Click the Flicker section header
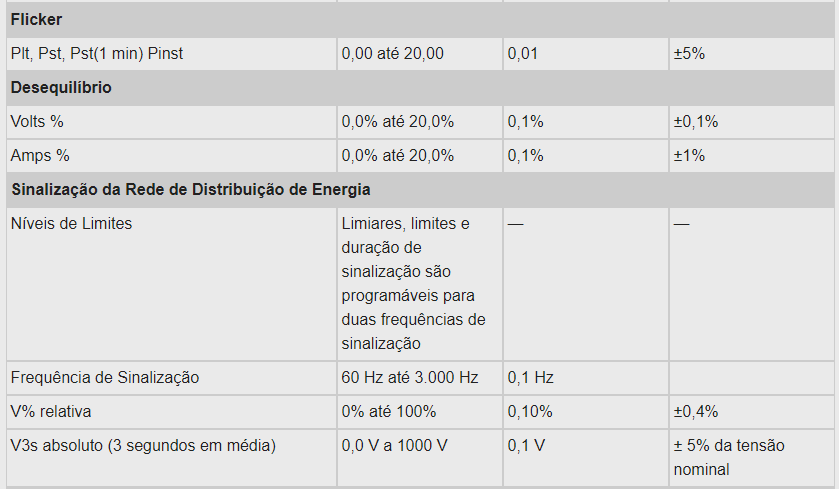The image size is (839, 489). (x=37, y=20)
